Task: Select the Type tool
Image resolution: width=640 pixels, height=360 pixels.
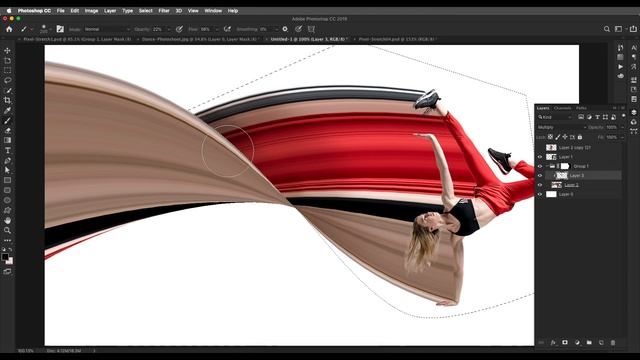Action: (7, 151)
